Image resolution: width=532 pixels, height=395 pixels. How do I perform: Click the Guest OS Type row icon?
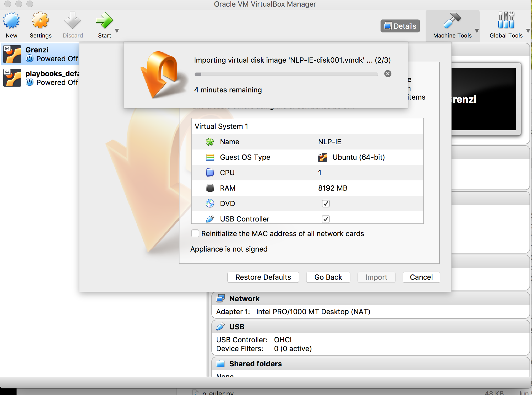point(210,157)
